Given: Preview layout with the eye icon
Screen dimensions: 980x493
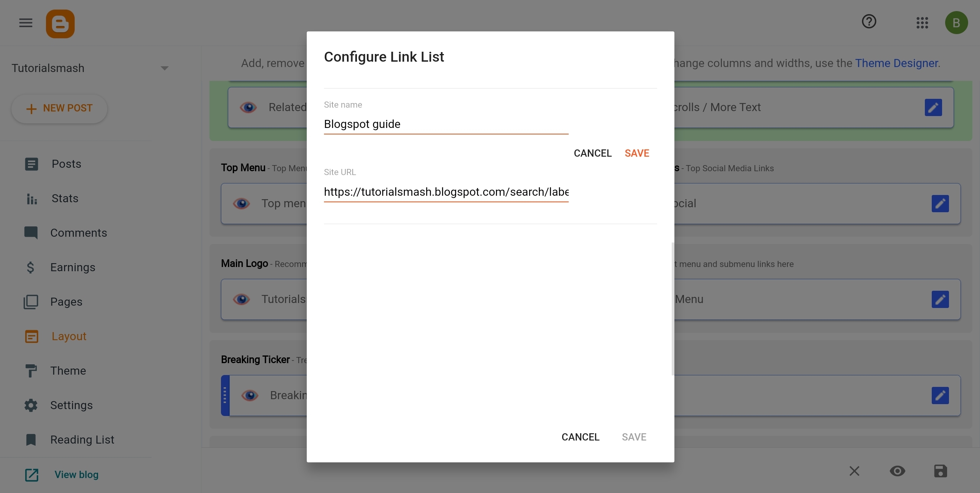Looking at the screenshot, I should [x=897, y=471].
